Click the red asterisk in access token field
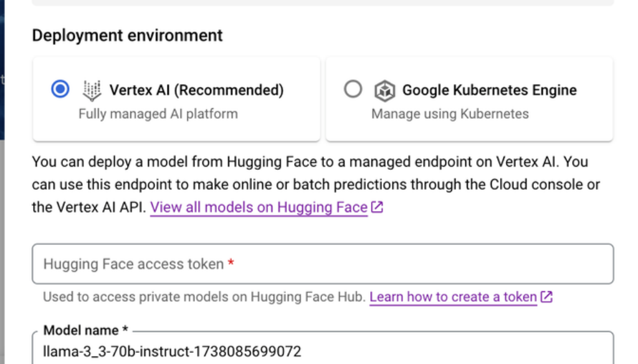The height and width of the screenshot is (364, 638). pyautogui.click(x=231, y=264)
